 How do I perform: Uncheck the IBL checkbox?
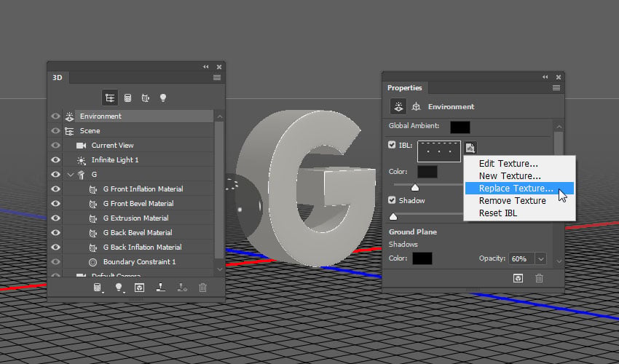point(392,145)
